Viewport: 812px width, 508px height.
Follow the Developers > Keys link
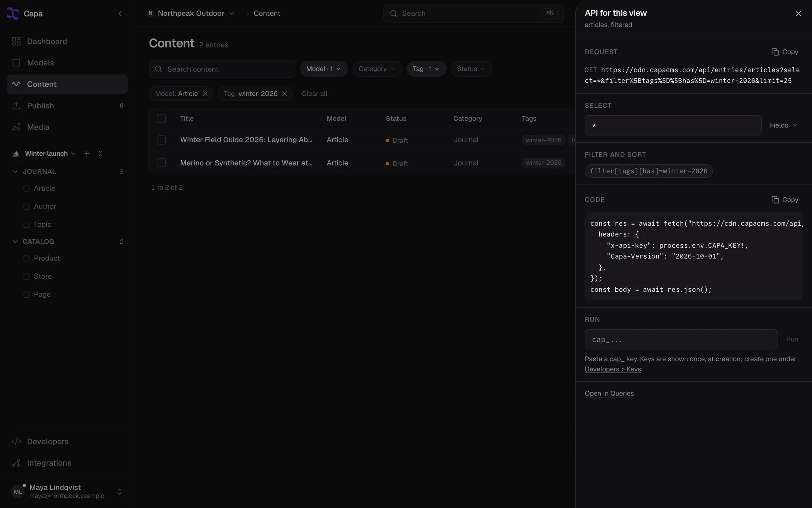[x=613, y=369]
